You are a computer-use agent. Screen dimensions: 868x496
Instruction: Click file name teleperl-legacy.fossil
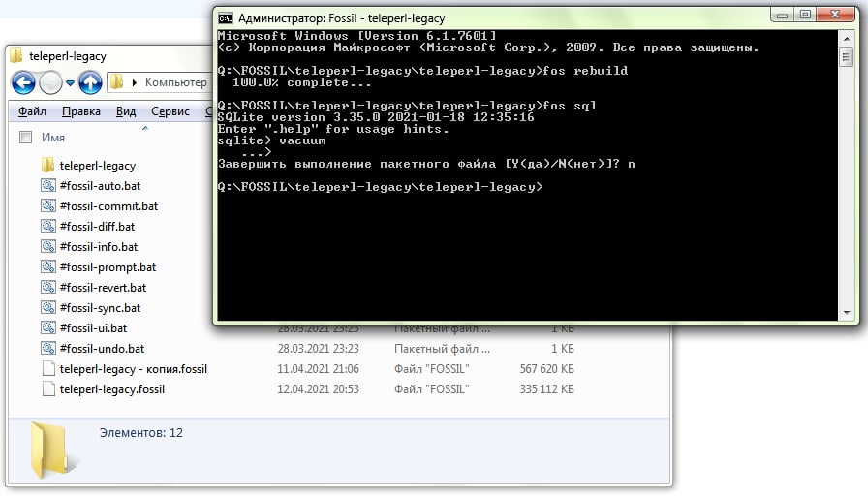point(111,389)
